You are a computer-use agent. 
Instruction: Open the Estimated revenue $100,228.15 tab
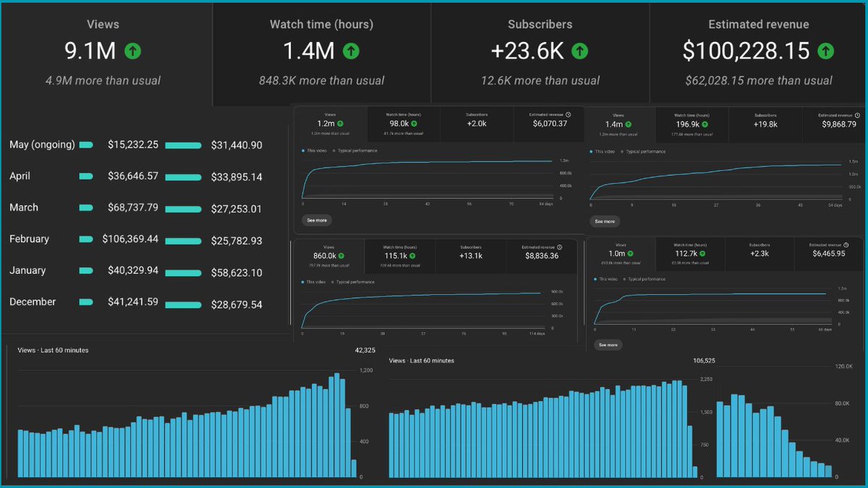point(757,53)
